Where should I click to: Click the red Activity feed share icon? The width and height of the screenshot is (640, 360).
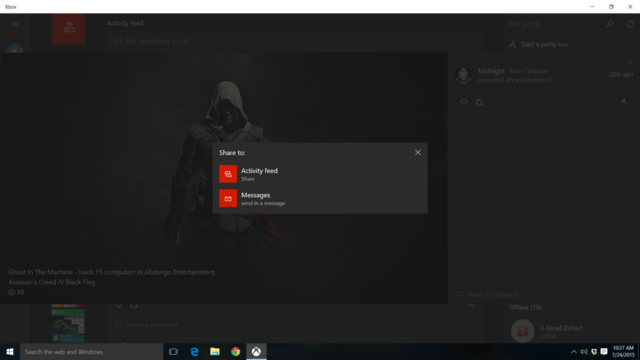pyautogui.click(x=228, y=174)
